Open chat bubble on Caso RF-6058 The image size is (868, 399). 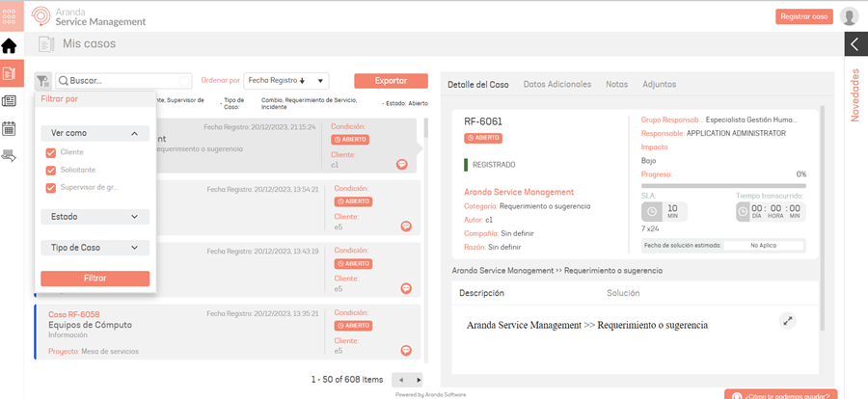(x=406, y=350)
